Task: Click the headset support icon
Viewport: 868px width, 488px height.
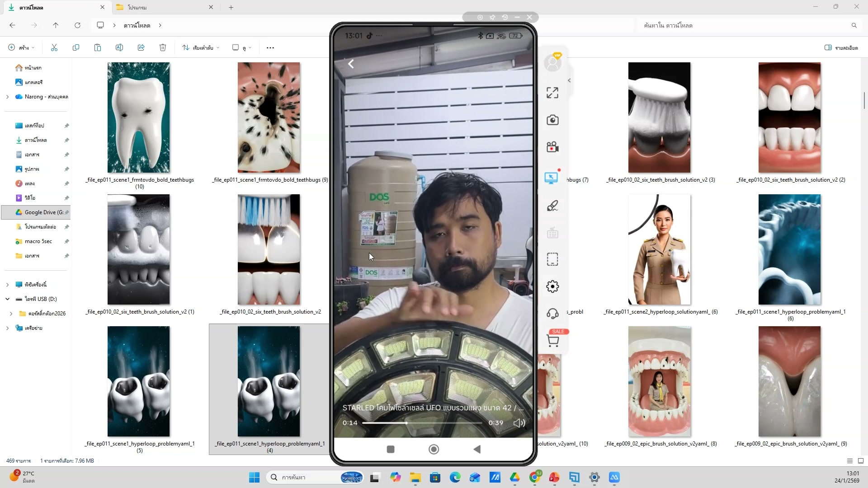Action: (552, 314)
